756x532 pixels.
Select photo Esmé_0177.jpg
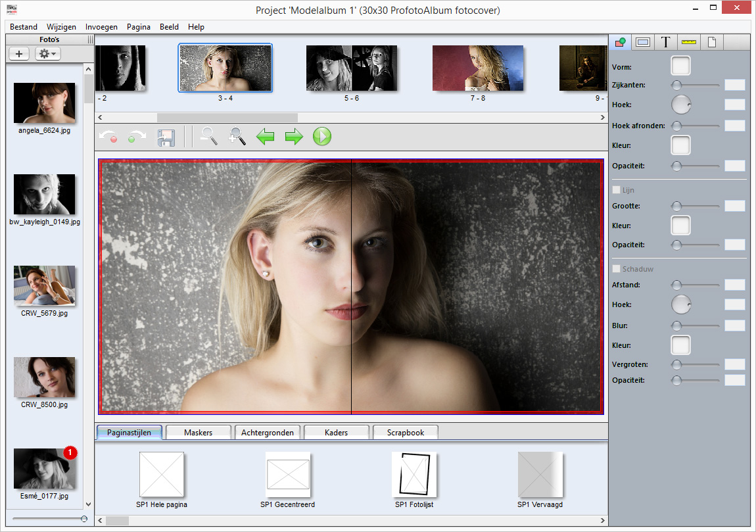pyautogui.click(x=44, y=468)
